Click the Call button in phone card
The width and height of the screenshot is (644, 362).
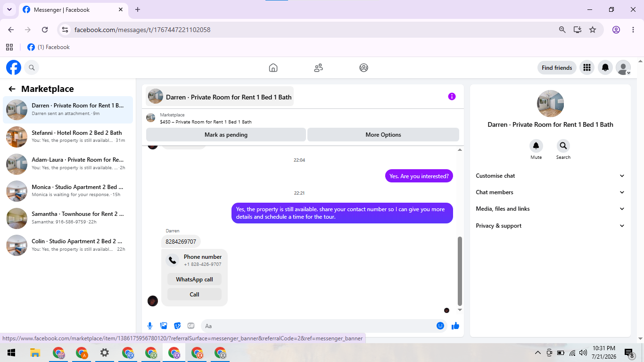[x=194, y=294]
